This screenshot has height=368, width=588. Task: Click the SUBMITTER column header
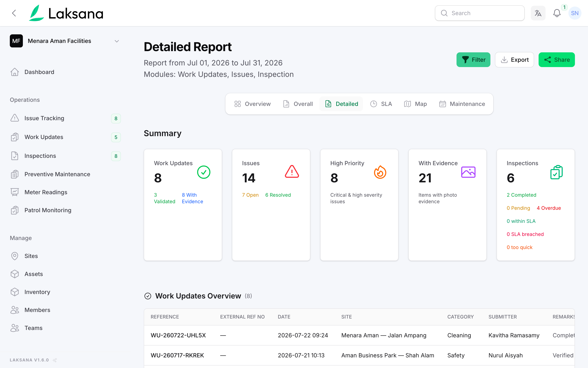503,317
